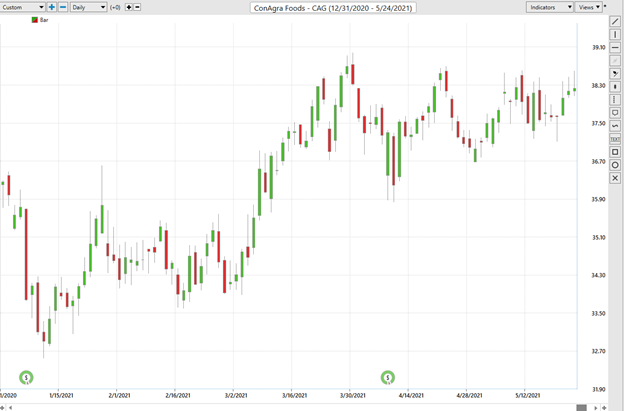Click the black minus offset button

[x=137, y=7]
